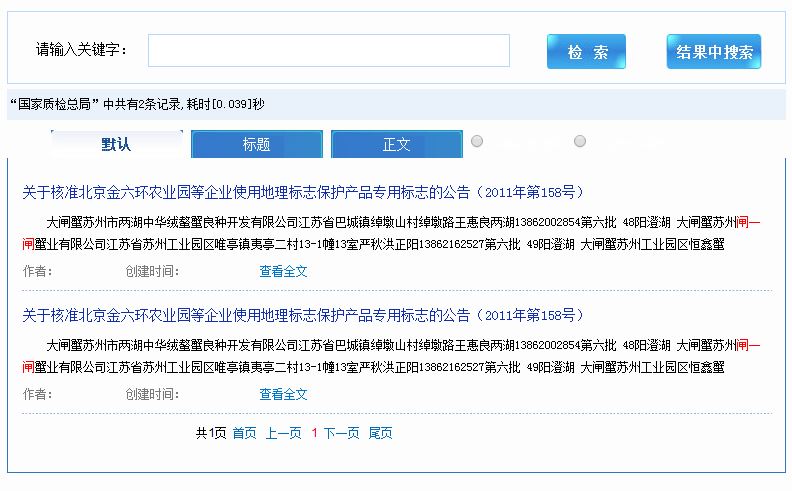
Task: Click the 上一页 pagination link
Action: [x=283, y=433]
